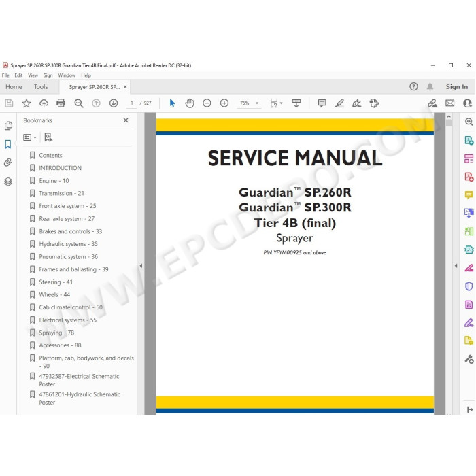Close the Bookmarks panel
The width and height of the screenshot is (476, 476).
click(x=126, y=120)
